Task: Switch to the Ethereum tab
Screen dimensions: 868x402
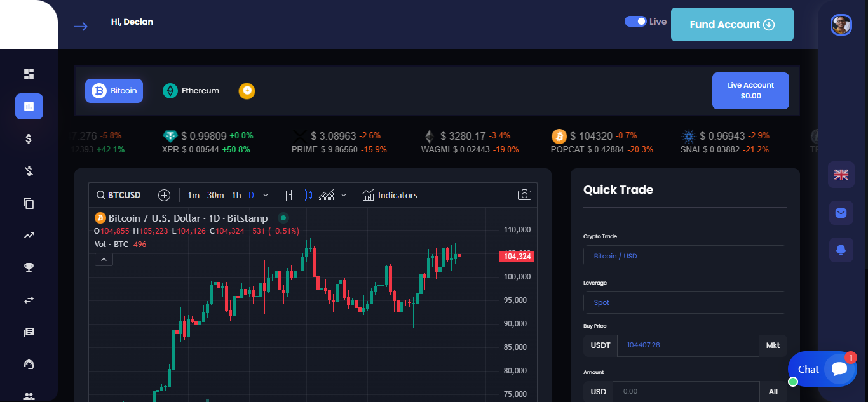Action: tap(191, 91)
